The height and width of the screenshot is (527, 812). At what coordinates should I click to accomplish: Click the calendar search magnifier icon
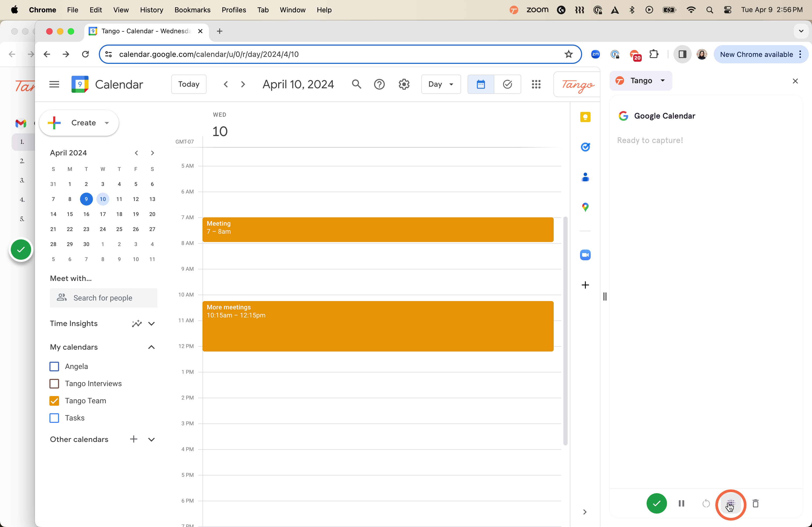356,84
